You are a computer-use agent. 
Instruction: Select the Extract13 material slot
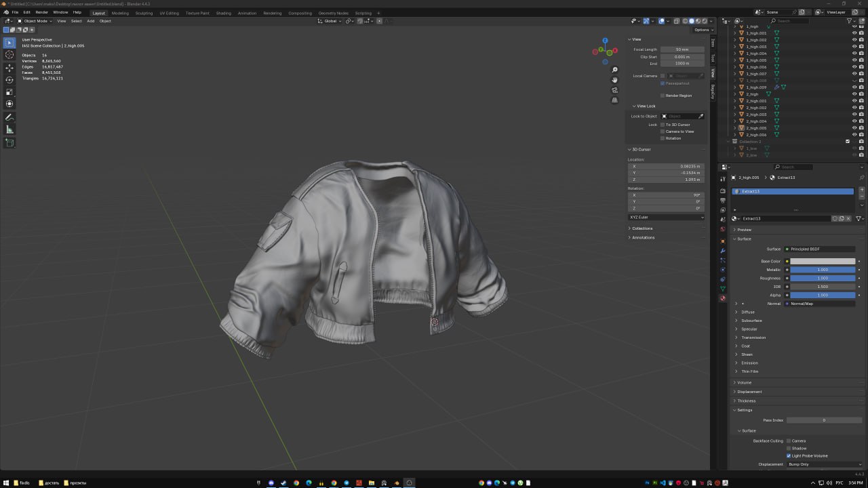(793, 191)
